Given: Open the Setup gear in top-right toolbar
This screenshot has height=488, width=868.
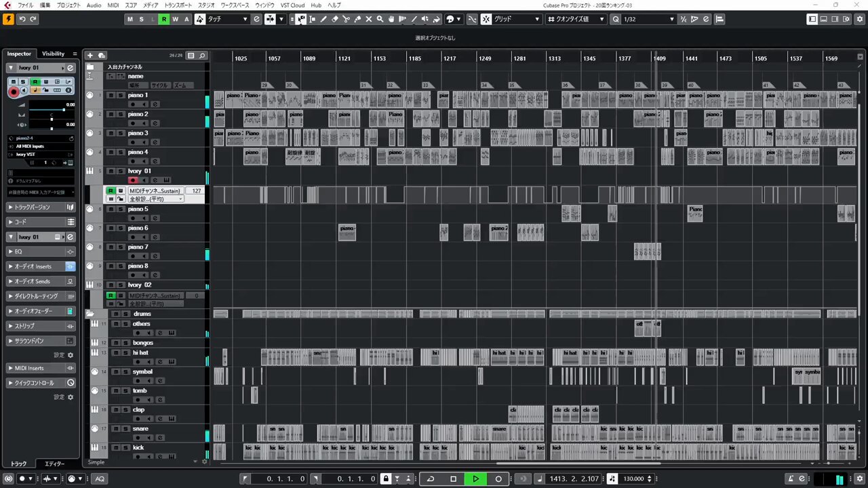Looking at the screenshot, I should click(x=859, y=19).
